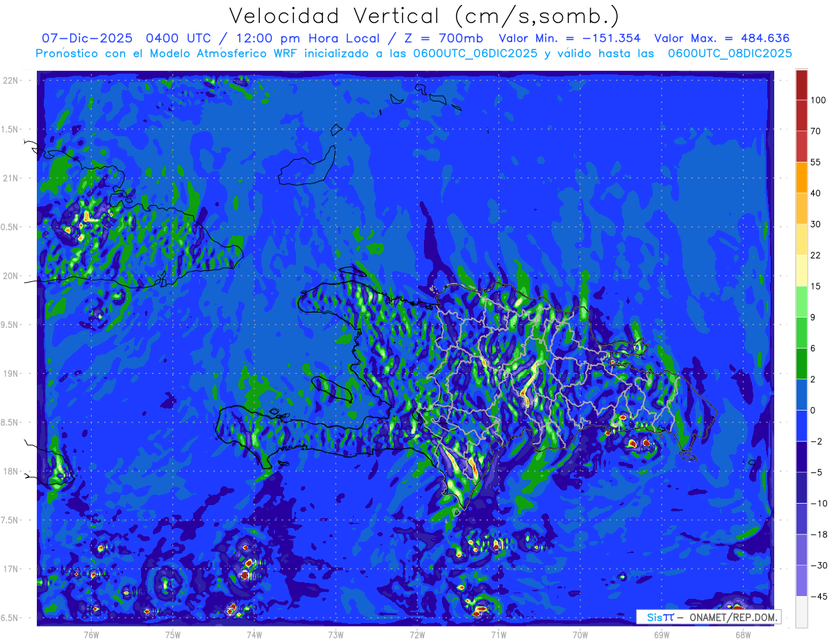This screenshot has height=644, width=834.
Task: Click the '22N' latitude label
Action: click(11, 81)
